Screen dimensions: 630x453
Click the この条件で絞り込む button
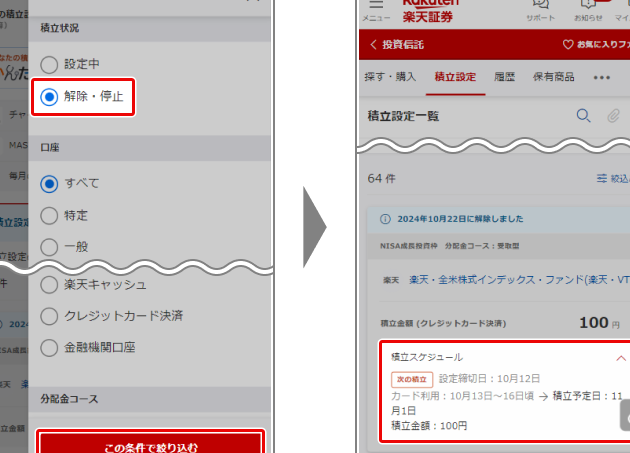pyautogui.click(x=151, y=444)
